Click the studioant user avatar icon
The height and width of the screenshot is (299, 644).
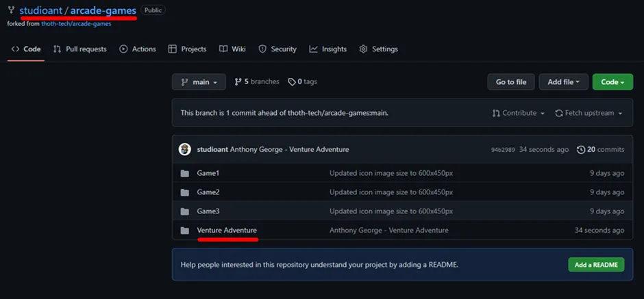point(184,149)
